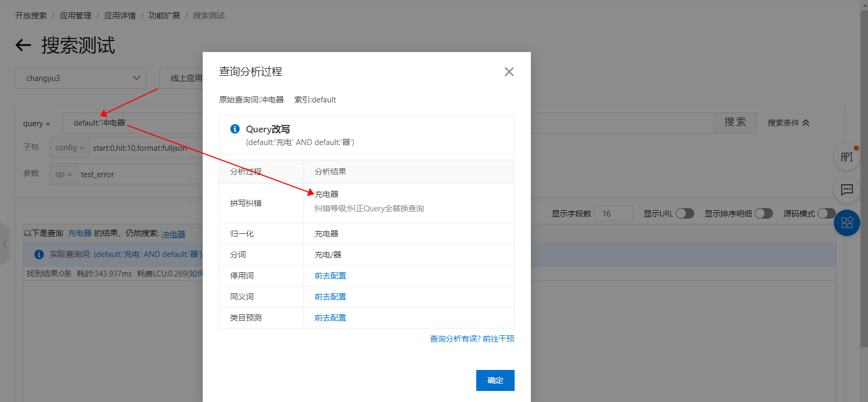Open the changyu3 application dropdown
868x402 pixels.
pos(81,78)
